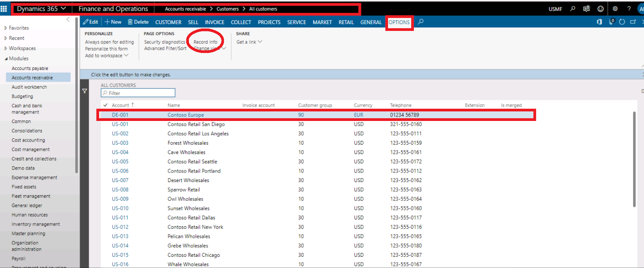
Task: Open the General ledger module
Action: point(27,205)
